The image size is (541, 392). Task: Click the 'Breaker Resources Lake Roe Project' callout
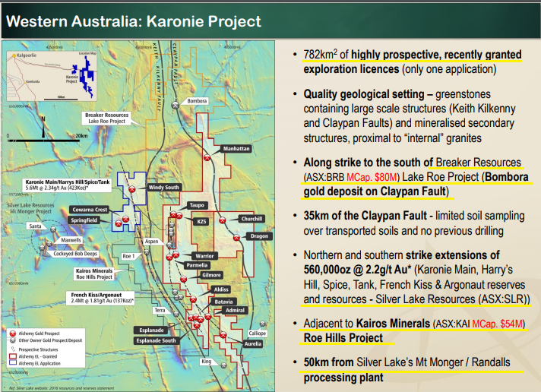tap(106, 118)
